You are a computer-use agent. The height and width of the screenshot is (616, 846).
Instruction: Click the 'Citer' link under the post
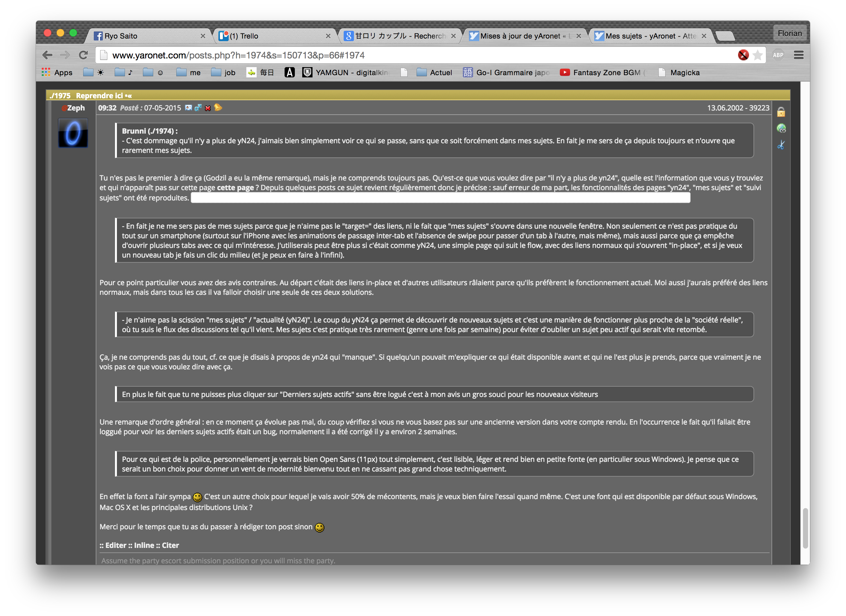coord(170,545)
